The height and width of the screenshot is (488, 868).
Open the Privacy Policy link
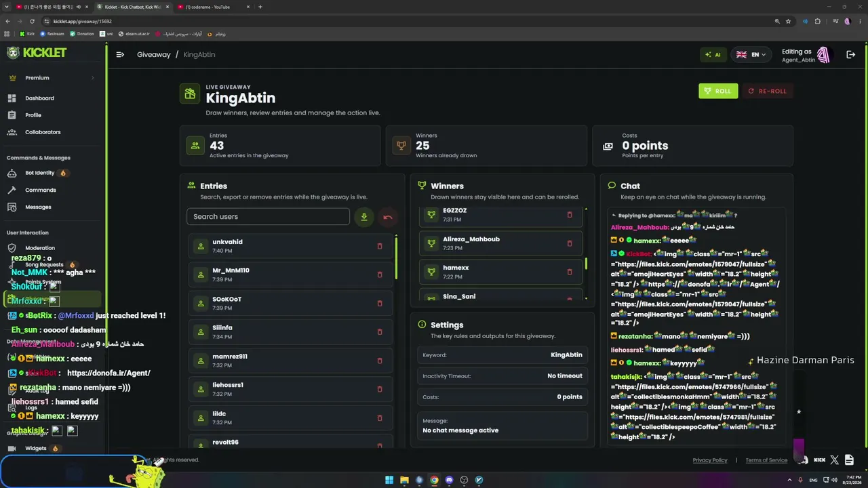pyautogui.click(x=710, y=460)
